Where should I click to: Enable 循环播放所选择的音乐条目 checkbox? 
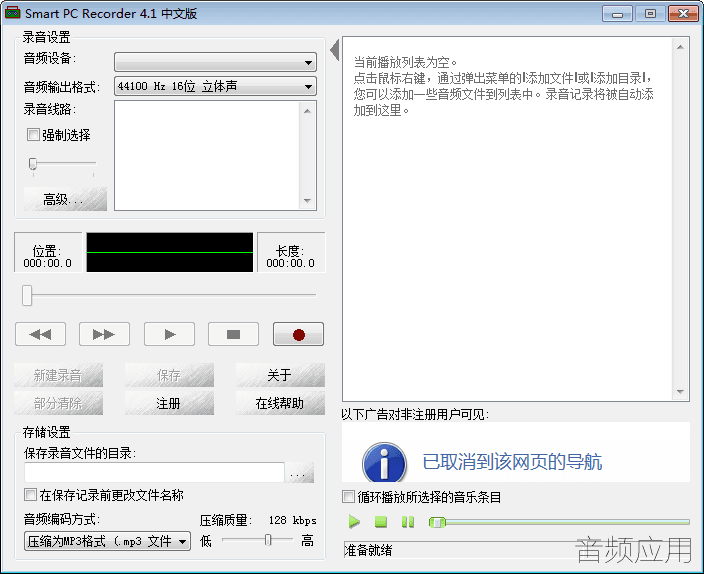[x=348, y=497]
